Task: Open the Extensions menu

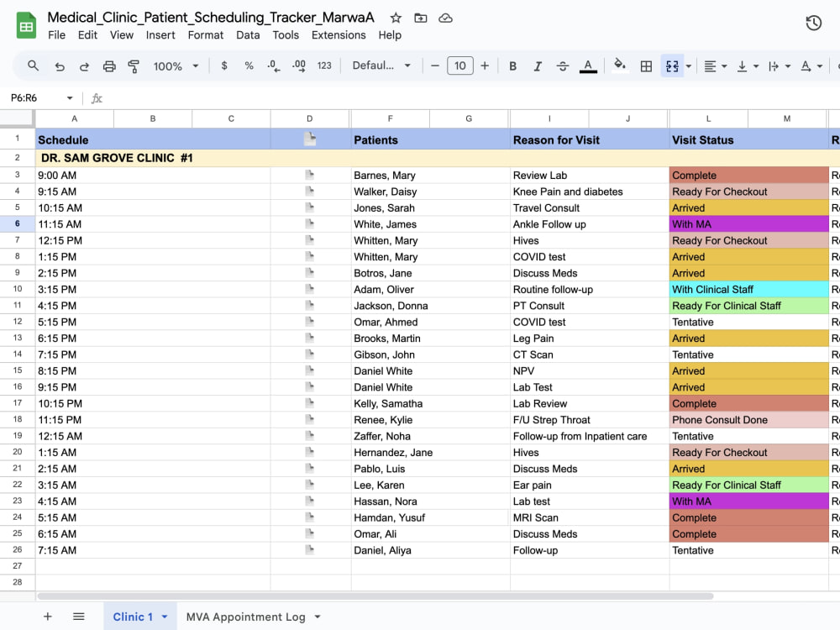Action: pos(339,35)
